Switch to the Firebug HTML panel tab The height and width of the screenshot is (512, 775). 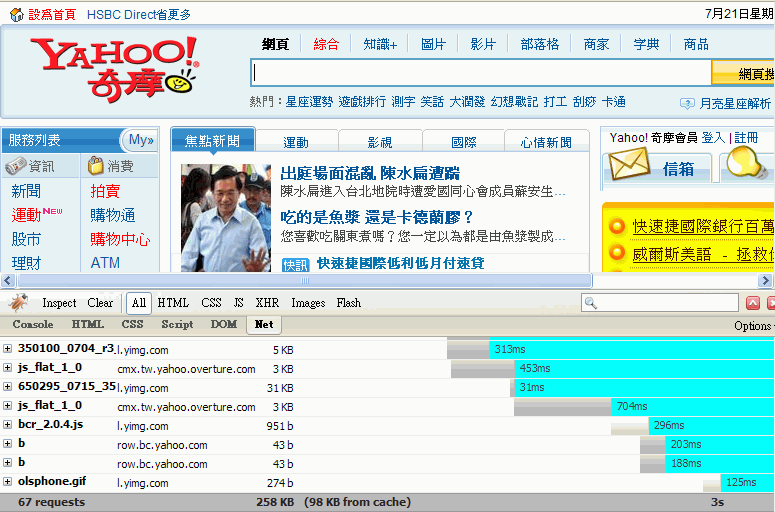pyautogui.click(x=87, y=324)
